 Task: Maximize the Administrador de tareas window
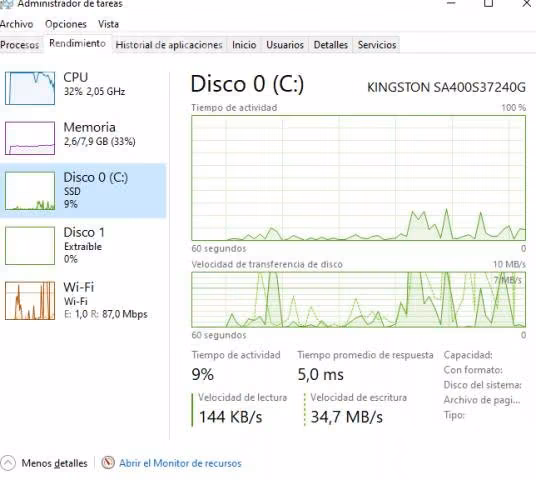(x=488, y=3)
